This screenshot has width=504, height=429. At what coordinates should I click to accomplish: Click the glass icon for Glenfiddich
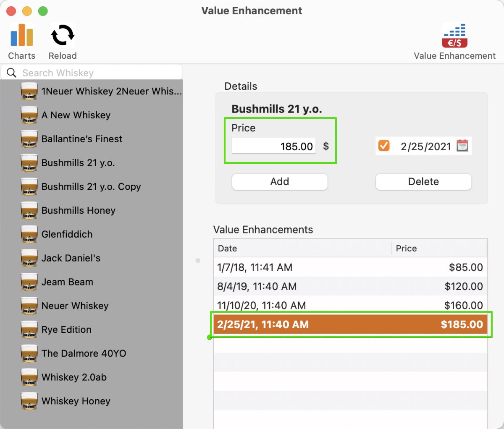(29, 234)
